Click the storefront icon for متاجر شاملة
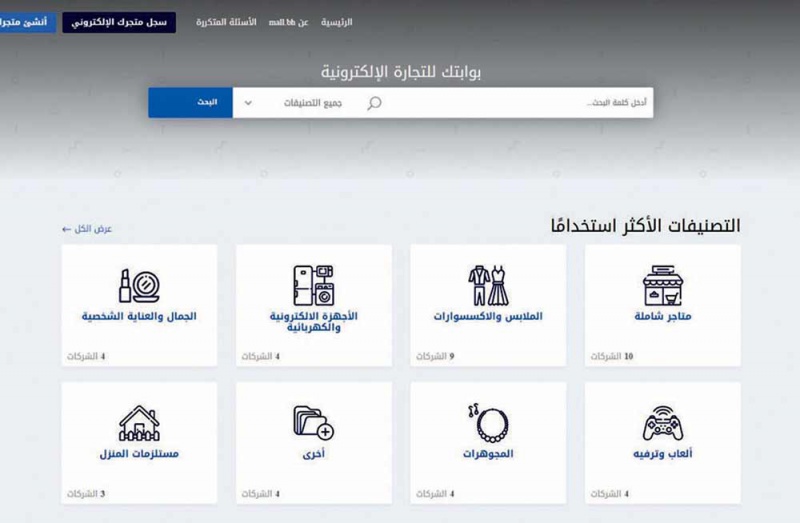 click(x=663, y=285)
